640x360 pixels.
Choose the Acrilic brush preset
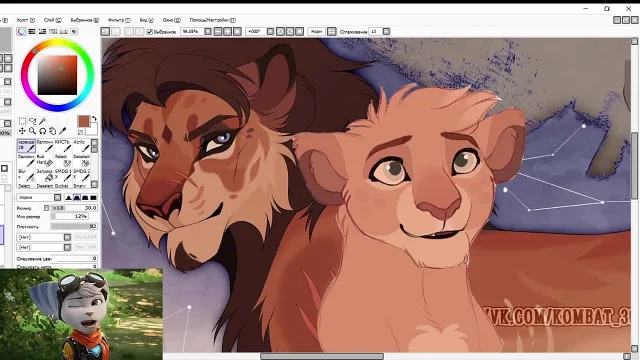(81, 146)
